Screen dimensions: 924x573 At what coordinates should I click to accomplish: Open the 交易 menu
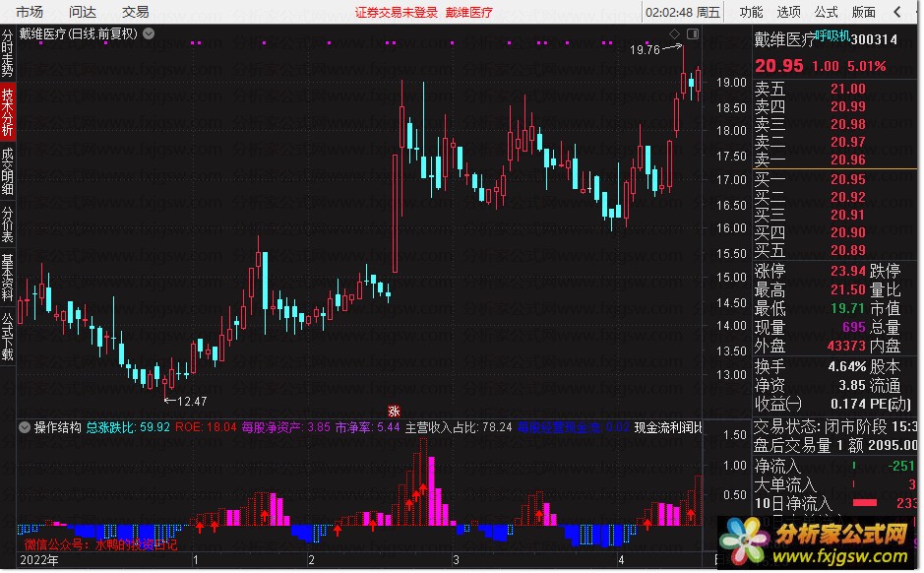click(x=136, y=12)
